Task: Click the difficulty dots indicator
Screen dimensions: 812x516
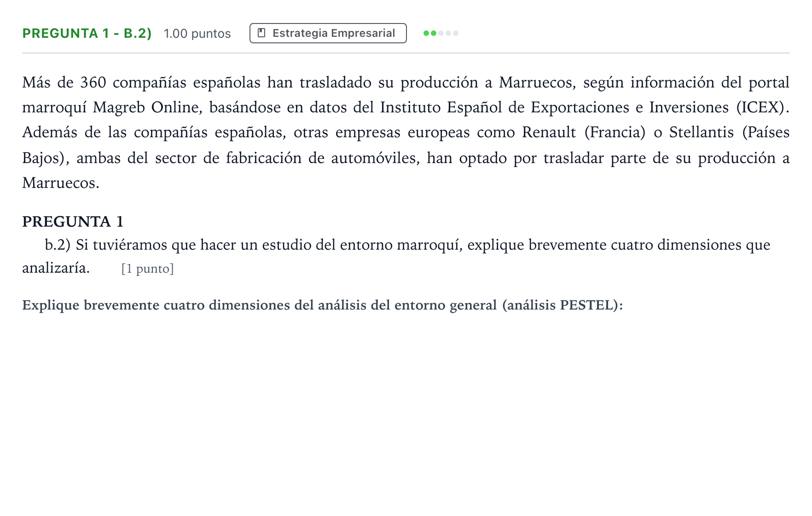Action: [441, 33]
